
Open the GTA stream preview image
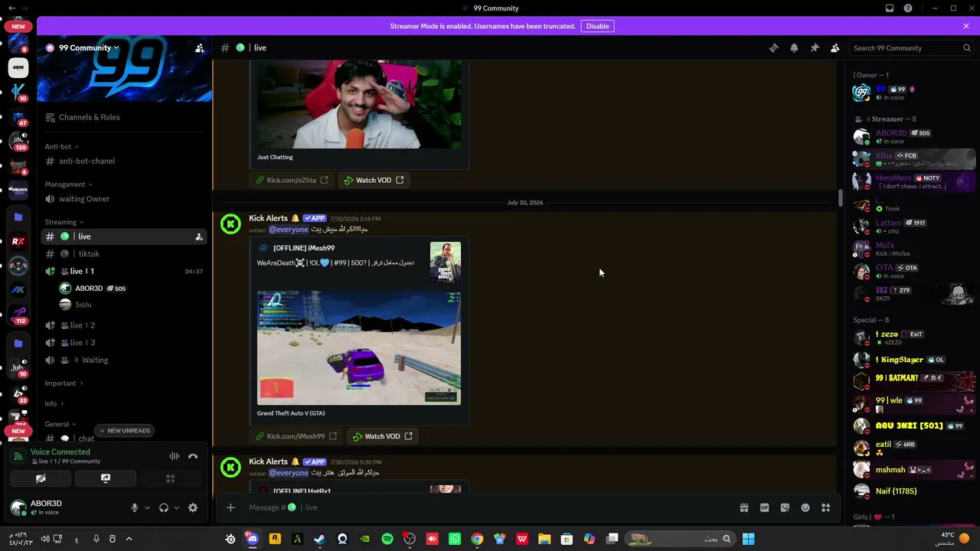pos(359,347)
